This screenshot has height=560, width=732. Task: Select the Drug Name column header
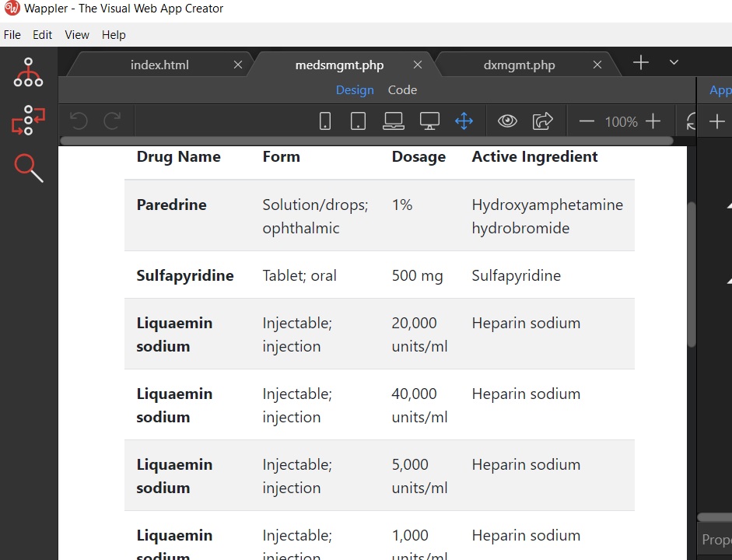[x=178, y=157]
